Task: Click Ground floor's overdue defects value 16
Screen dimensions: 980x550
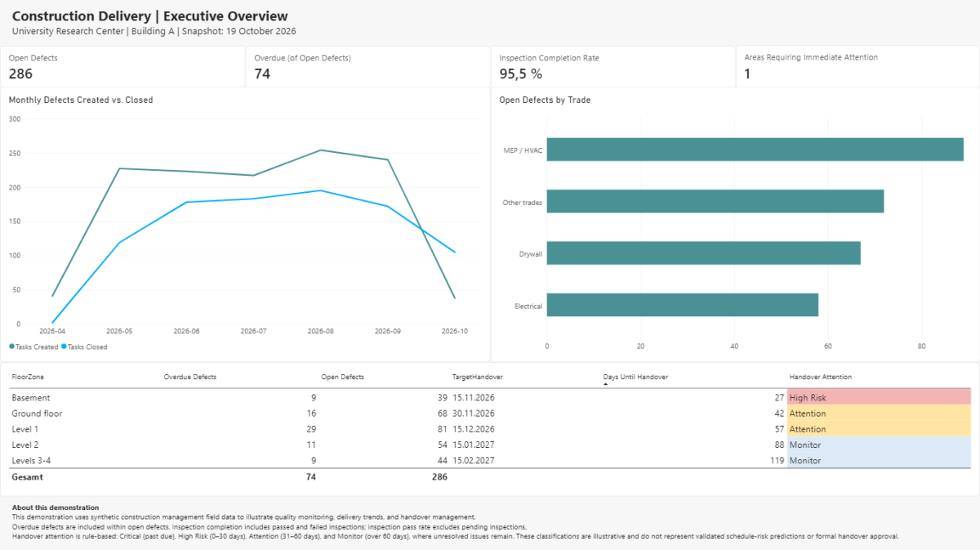Action: (311, 414)
